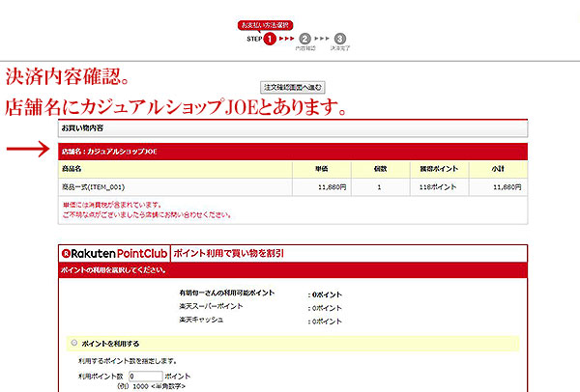Click the ポイント利用で買い物を割引 heading

[228, 254]
